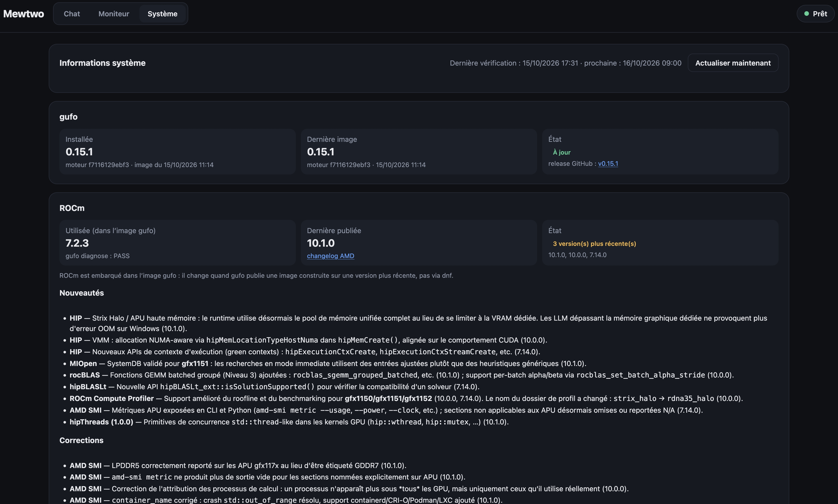Open the changelog AMD link
838x504 pixels.
coord(330,256)
